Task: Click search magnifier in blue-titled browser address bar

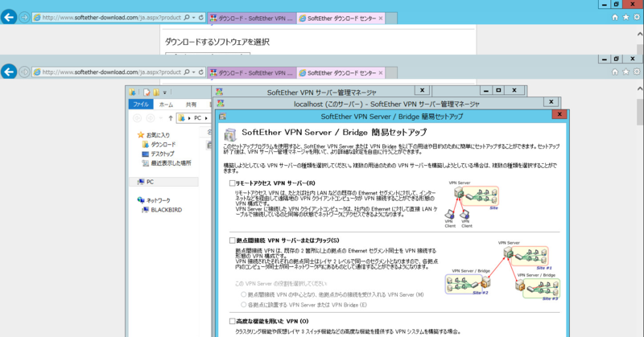Action: (187, 18)
